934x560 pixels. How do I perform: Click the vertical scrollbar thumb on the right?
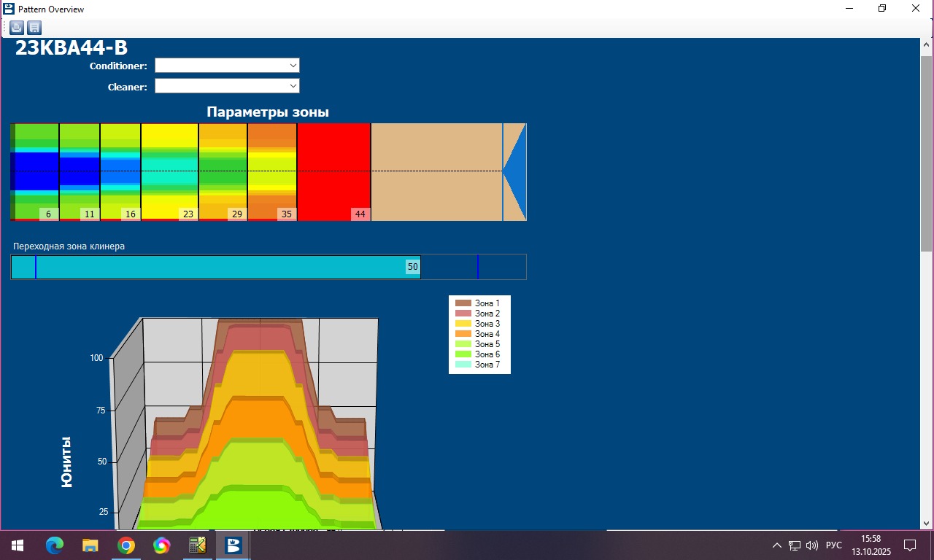coord(926,153)
